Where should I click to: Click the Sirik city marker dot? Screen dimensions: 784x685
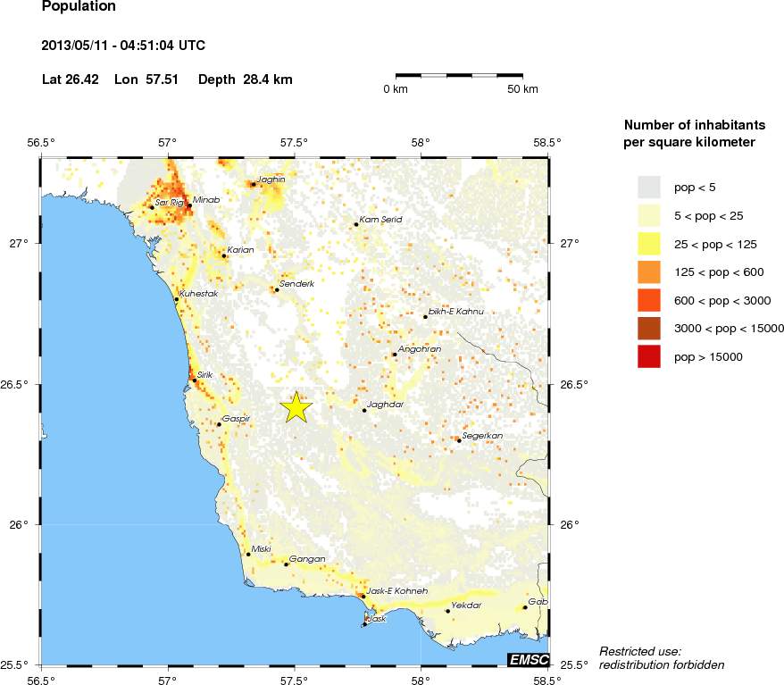(194, 380)
